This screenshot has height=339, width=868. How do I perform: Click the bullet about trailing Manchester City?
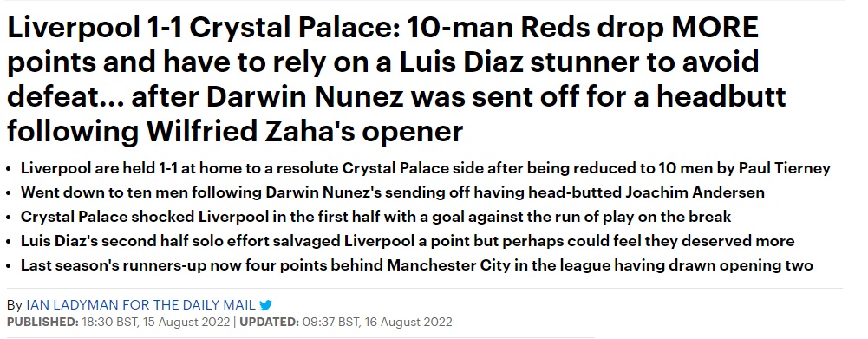point(417,265)
